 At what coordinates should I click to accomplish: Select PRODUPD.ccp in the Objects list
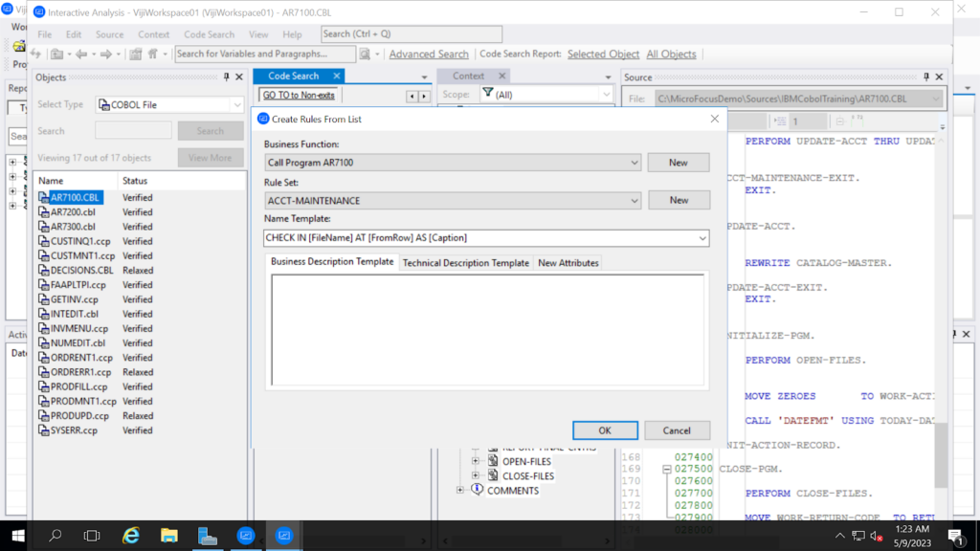(79, 416)
